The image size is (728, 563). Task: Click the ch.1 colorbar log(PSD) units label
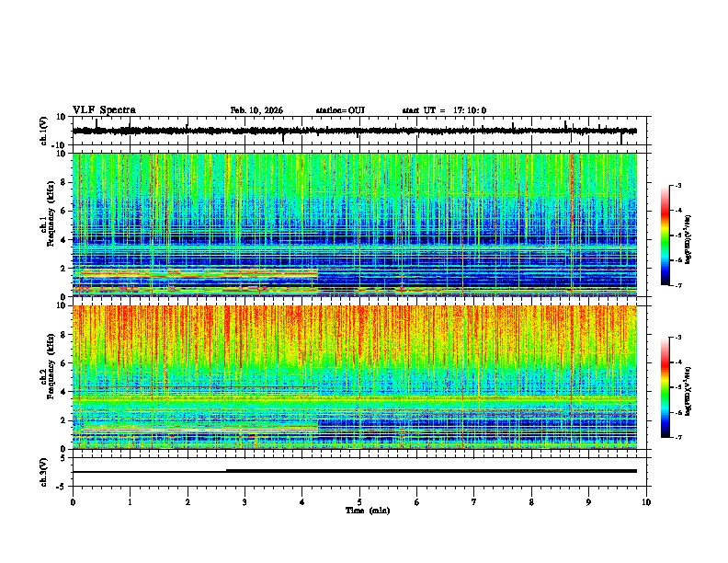688,240
